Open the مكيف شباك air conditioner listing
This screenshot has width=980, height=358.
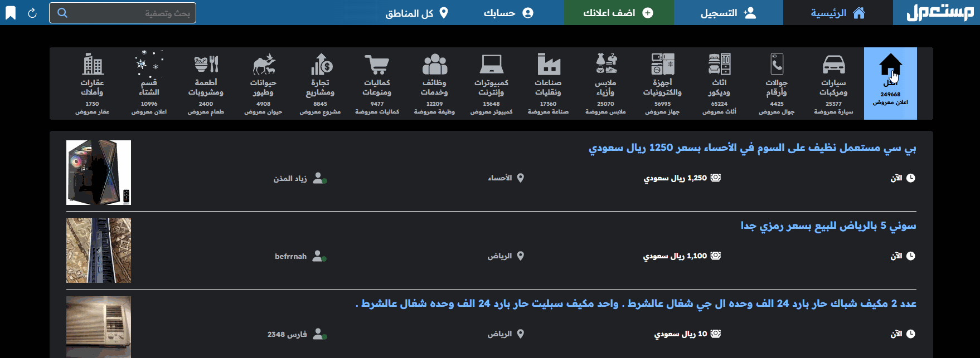point(635,303)
